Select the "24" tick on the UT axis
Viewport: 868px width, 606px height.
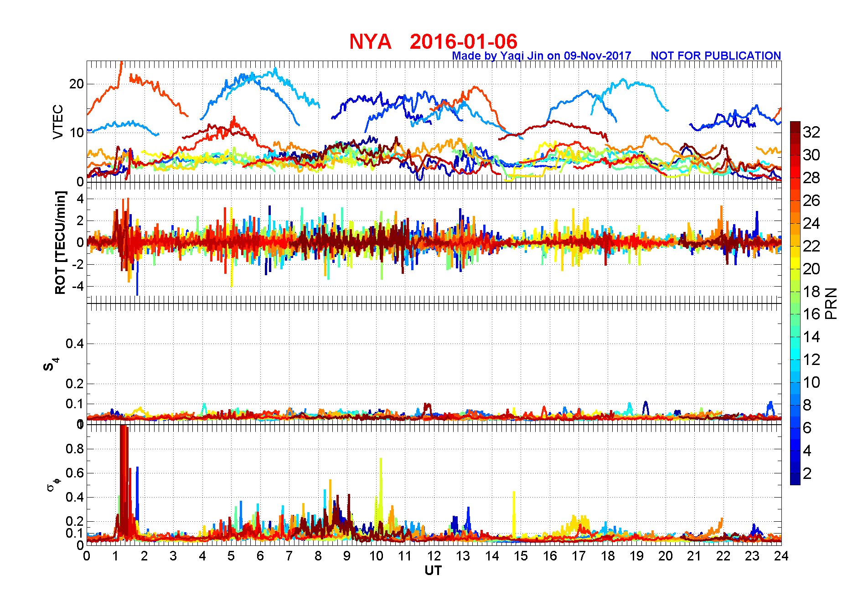781,556
